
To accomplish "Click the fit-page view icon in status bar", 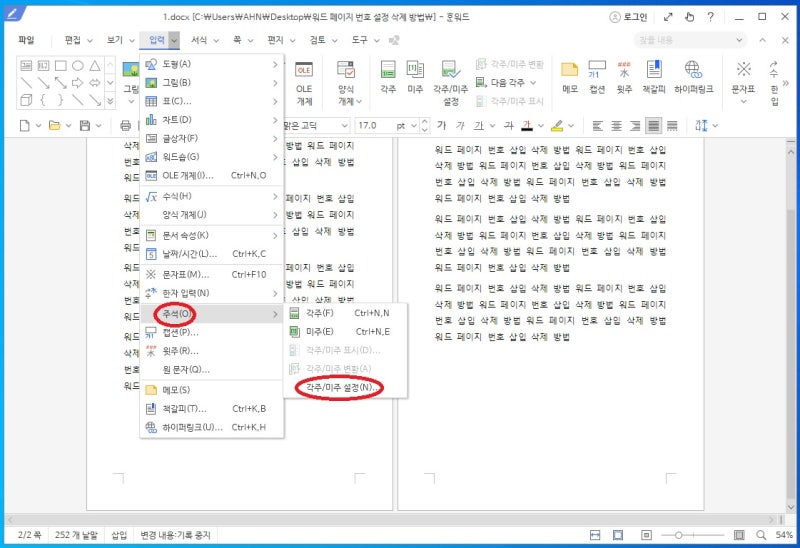I will (618, 535).
